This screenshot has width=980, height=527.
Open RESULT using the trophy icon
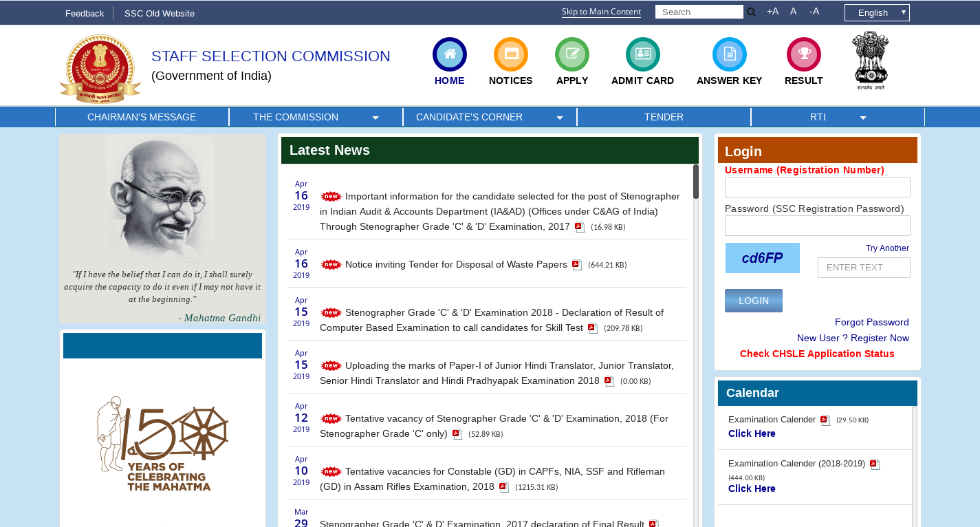[803, 54]
